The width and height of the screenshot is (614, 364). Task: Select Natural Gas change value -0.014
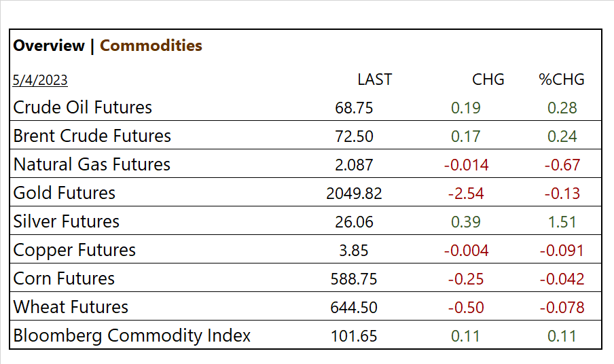pos(466,165)
